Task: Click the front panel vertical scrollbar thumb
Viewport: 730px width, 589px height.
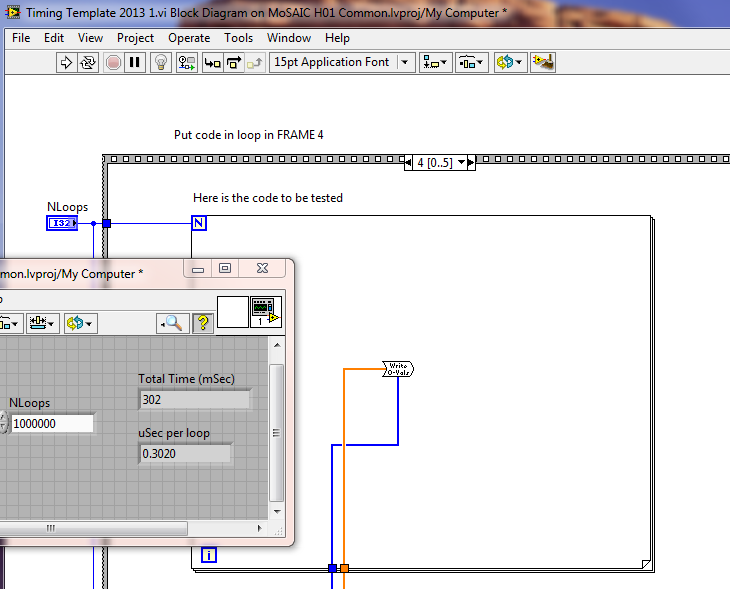Action: tap(277, 433)
